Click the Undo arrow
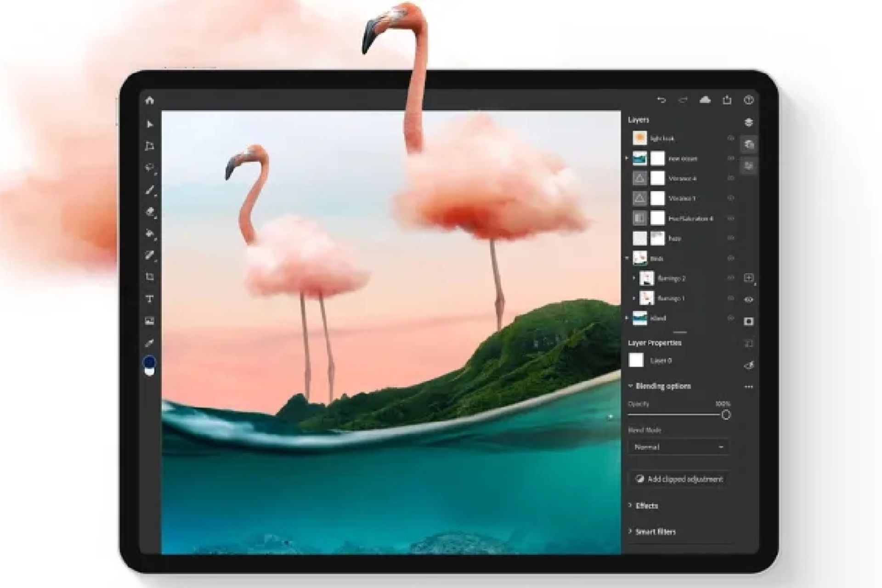This screenshot has width=882, height=588. (661, 100)
